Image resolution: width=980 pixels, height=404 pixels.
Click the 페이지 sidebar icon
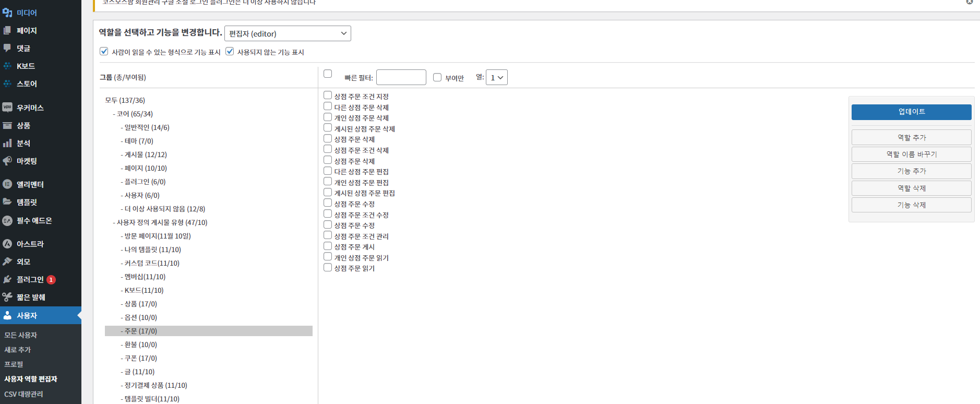pos(7,30)
